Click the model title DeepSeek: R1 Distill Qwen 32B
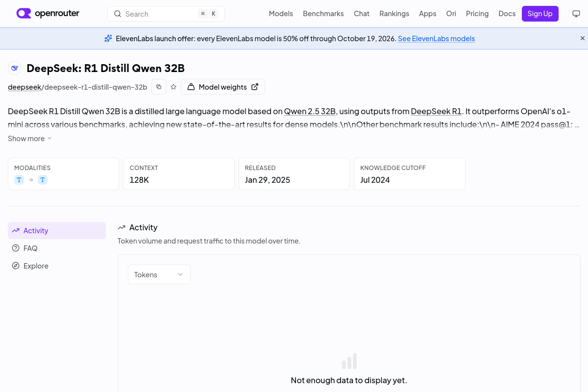This screenshot has height=392, width=588. tap(105, 68)
